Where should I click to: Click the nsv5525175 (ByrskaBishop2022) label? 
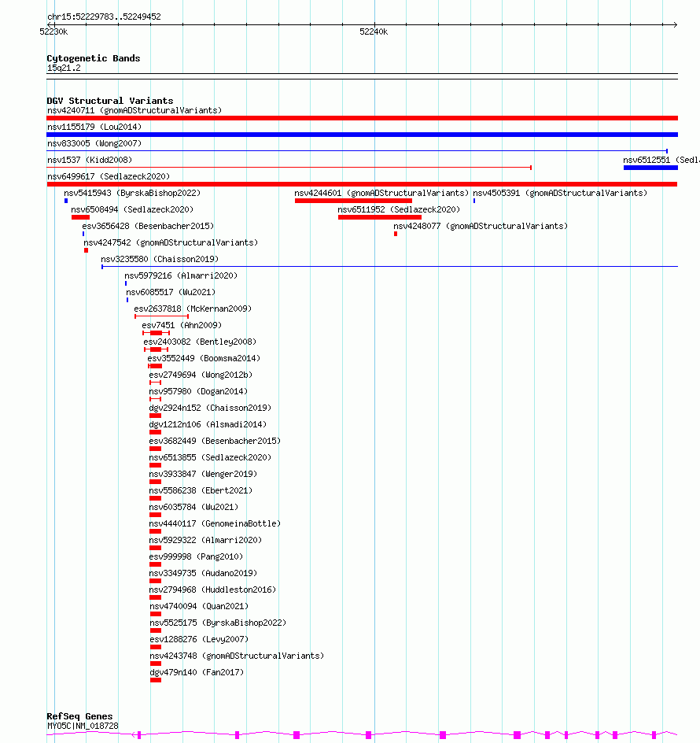pos(219,623)
